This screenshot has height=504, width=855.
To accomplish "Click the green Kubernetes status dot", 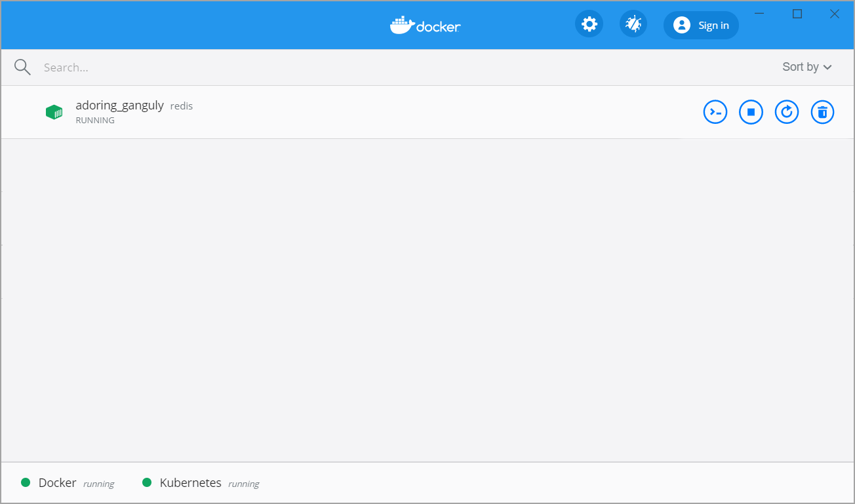I will point(147,483).
